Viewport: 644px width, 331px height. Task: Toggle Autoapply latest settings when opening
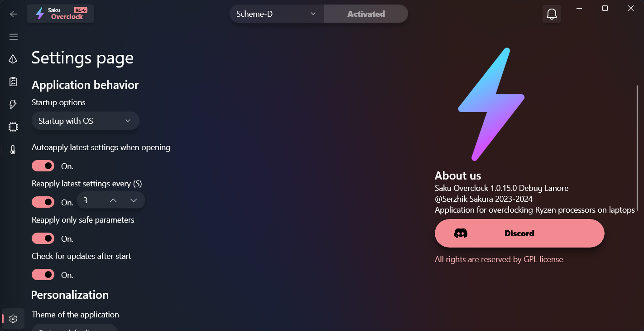coord(43,166)
